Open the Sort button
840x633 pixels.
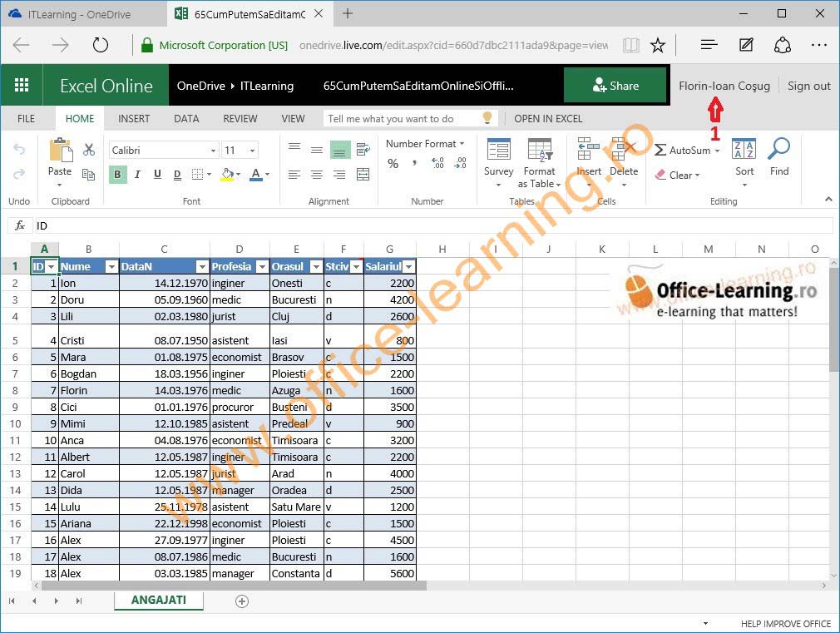coord(744,162)
